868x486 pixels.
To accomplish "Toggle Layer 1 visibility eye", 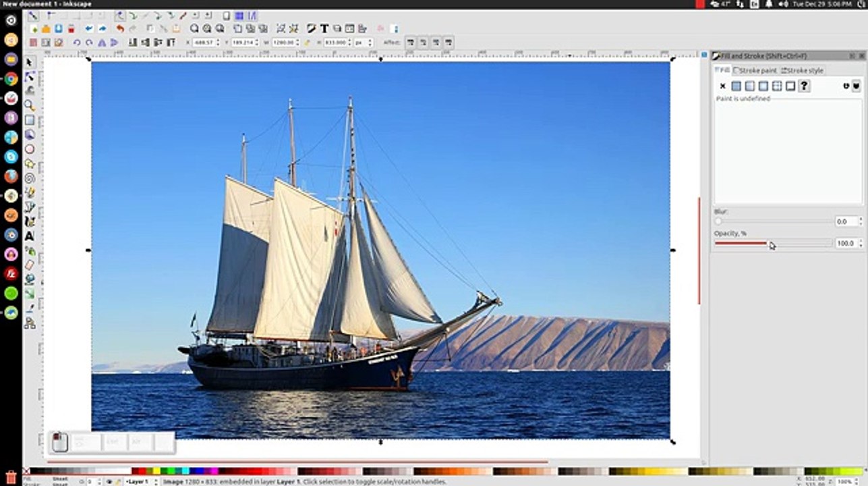I will click(109, 481).
